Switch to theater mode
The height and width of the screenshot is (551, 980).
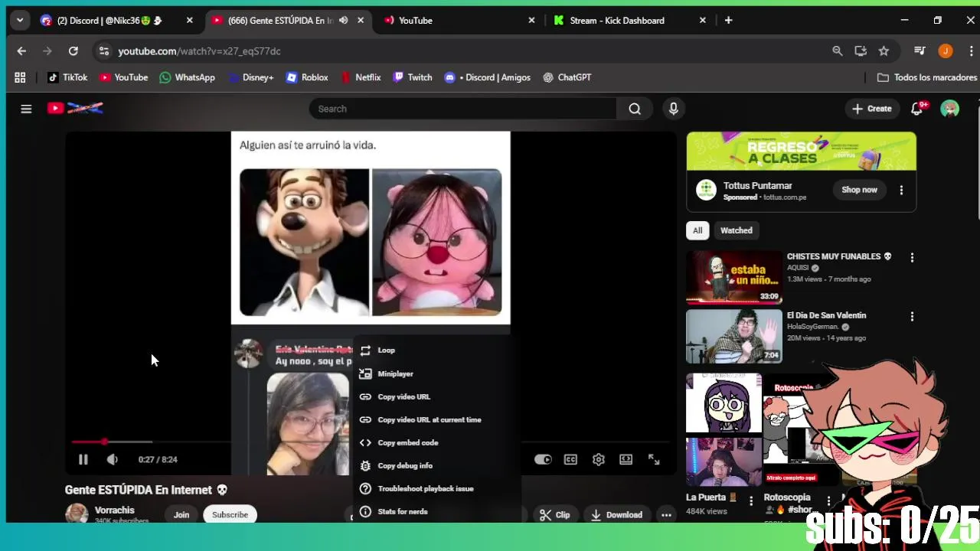(626, 459)
